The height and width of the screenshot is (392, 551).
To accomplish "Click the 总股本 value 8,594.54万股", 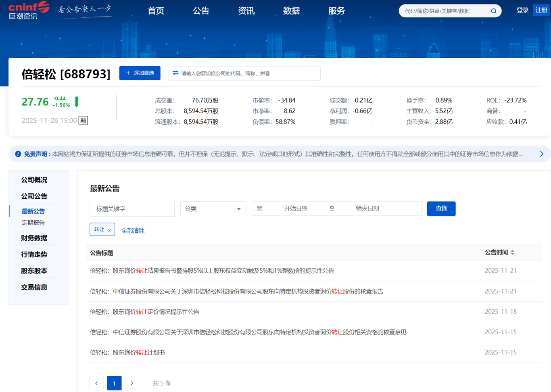I will pos(201,111).
